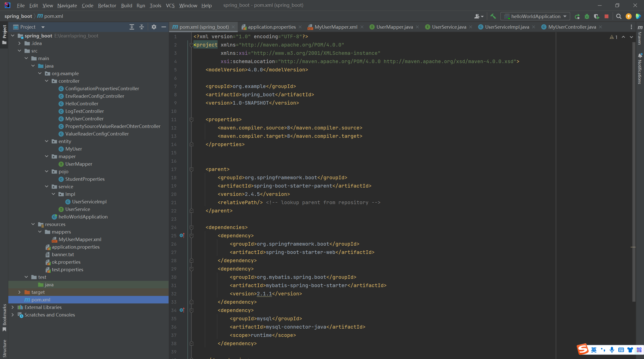Viewport: 644px width, 359px height.
Task: Rerun helloWorldApplication with the green rerun icon
Action: coord(577,16)
